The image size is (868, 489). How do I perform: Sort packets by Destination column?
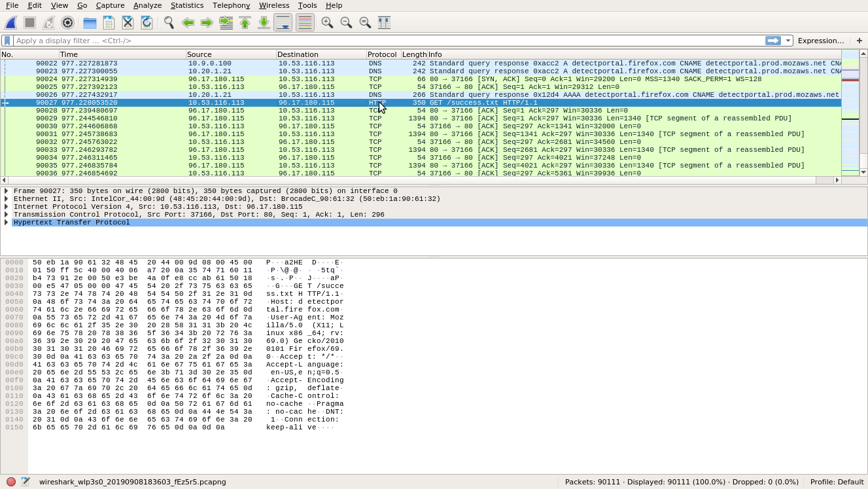point(321,54)
